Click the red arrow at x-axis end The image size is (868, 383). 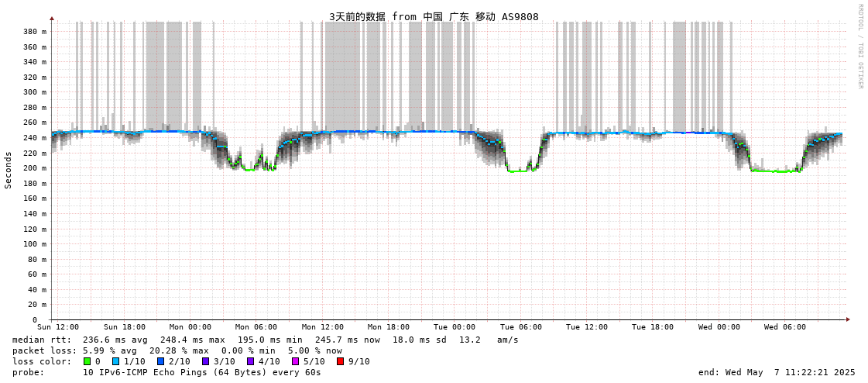(847, 320)
